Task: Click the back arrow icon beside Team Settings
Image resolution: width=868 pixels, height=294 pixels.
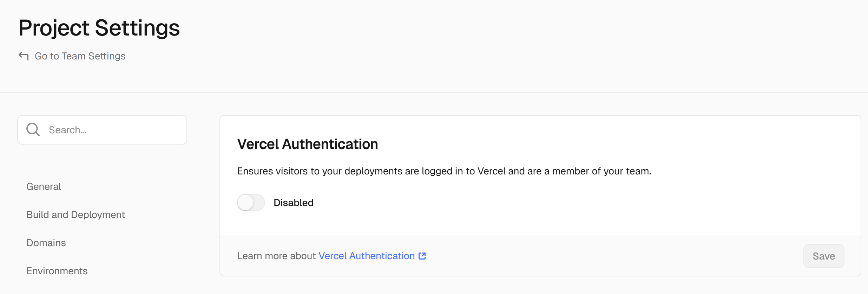Action: tap(24, 56)
